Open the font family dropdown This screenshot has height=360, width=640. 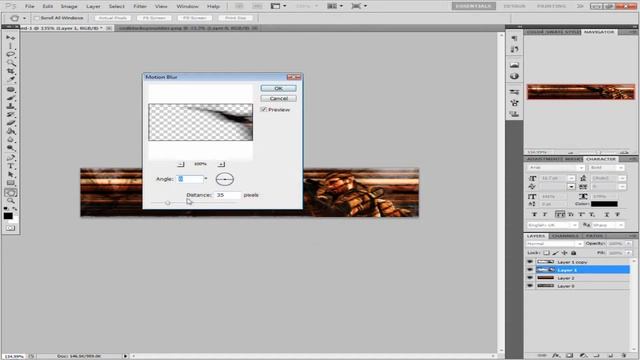(x=580, y=168)
